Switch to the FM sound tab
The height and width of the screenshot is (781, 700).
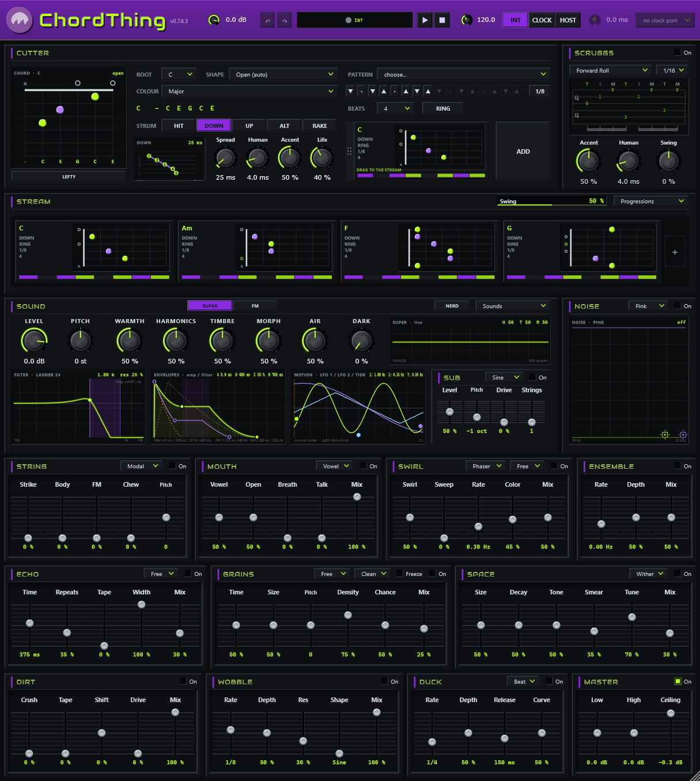(x=255, y=306)
